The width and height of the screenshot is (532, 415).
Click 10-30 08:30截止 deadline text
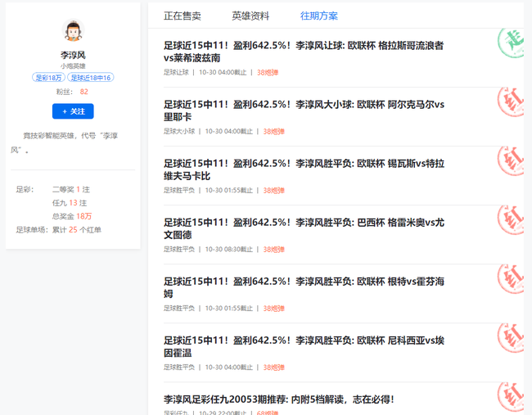click(x=229, y=250)
